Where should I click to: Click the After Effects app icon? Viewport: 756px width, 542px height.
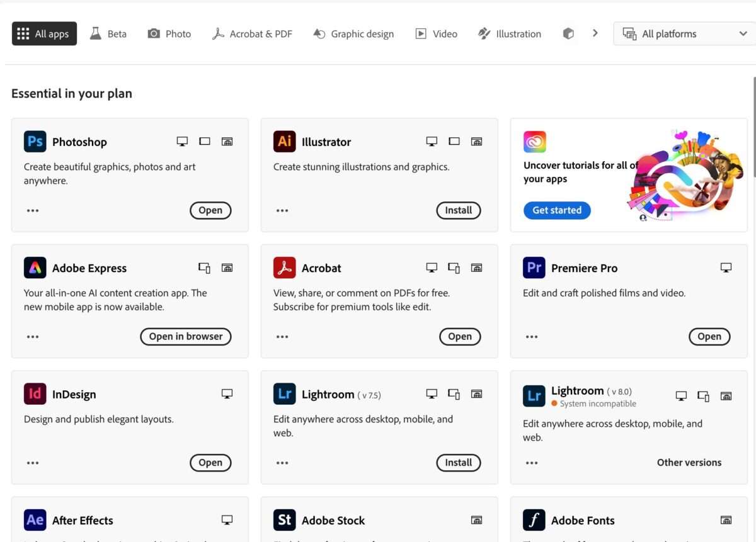(35, 520)
